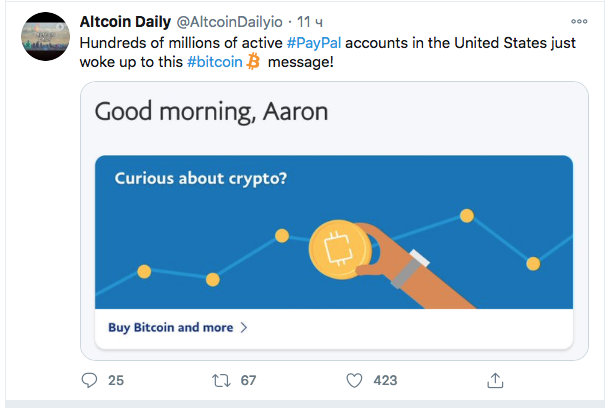606x408 pixels.
Task: Click the retweet arrows icon
Action: pos(222,380)
